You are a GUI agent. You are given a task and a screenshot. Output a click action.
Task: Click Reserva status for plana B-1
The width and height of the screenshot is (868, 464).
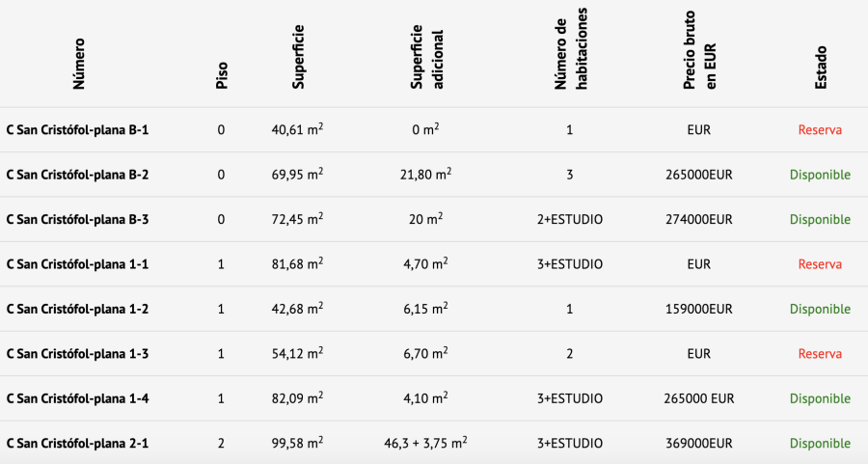[820, 130]
